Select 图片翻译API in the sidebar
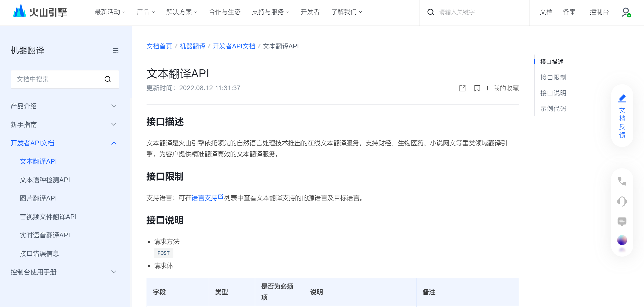Image resolution: width=644 pixels, height=307 pixels. pos(38,198)
